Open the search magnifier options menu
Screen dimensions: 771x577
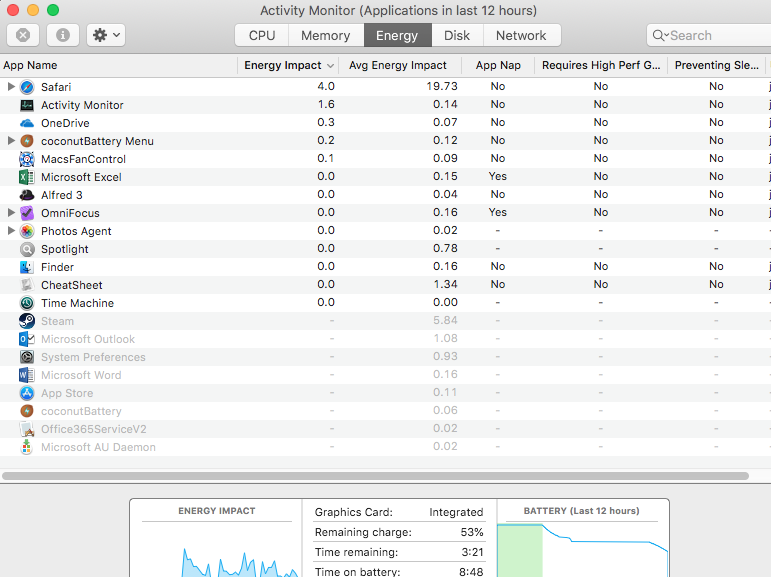660,35
